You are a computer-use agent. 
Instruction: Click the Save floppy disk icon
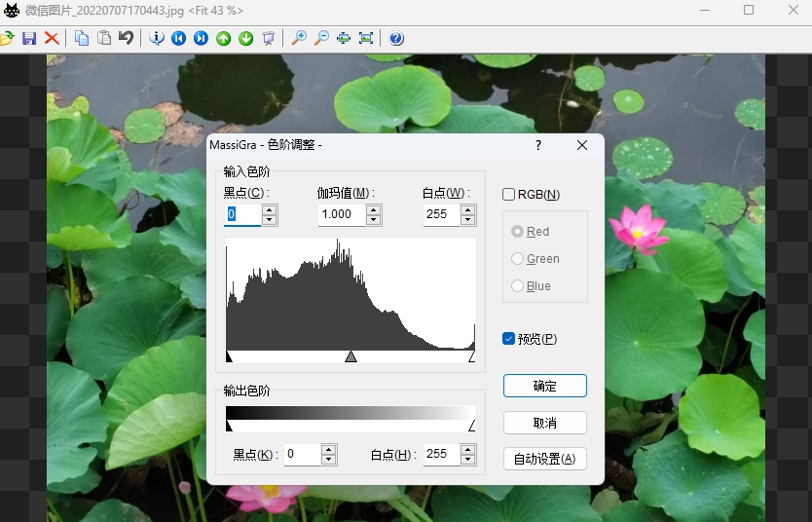[x=29, y=38]
